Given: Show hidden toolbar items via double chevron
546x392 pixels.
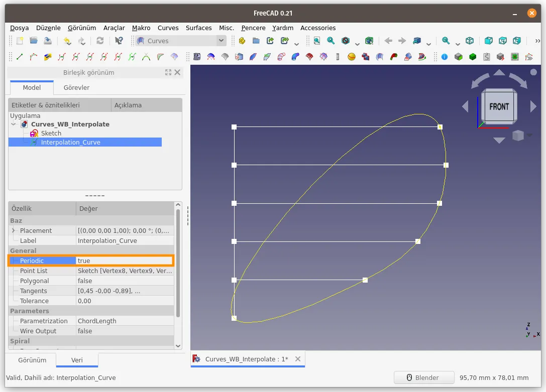Looking at the screenshot, I should [537, 41].
